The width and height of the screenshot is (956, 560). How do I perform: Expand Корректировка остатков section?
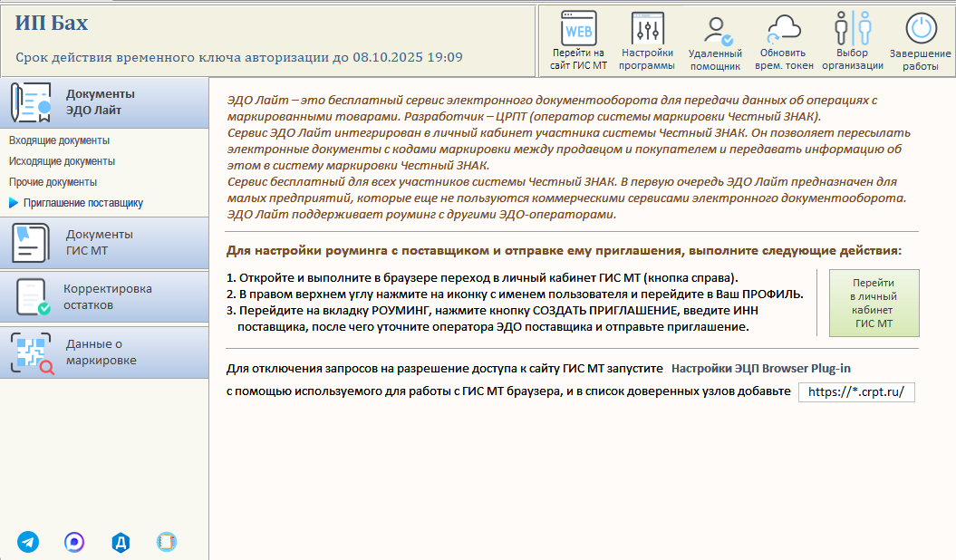104,296
